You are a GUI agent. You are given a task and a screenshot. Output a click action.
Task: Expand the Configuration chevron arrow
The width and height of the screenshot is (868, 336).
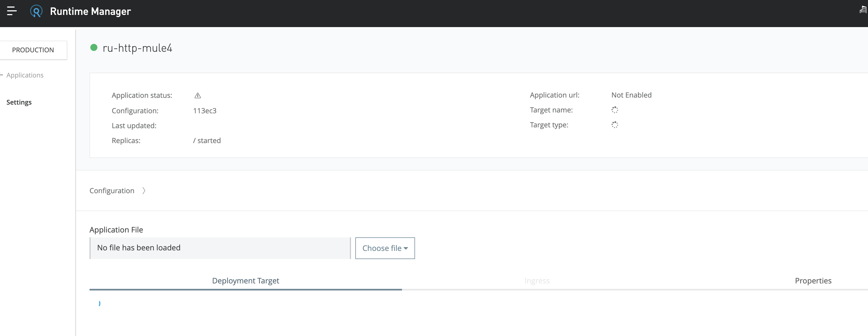pos(144,191)
